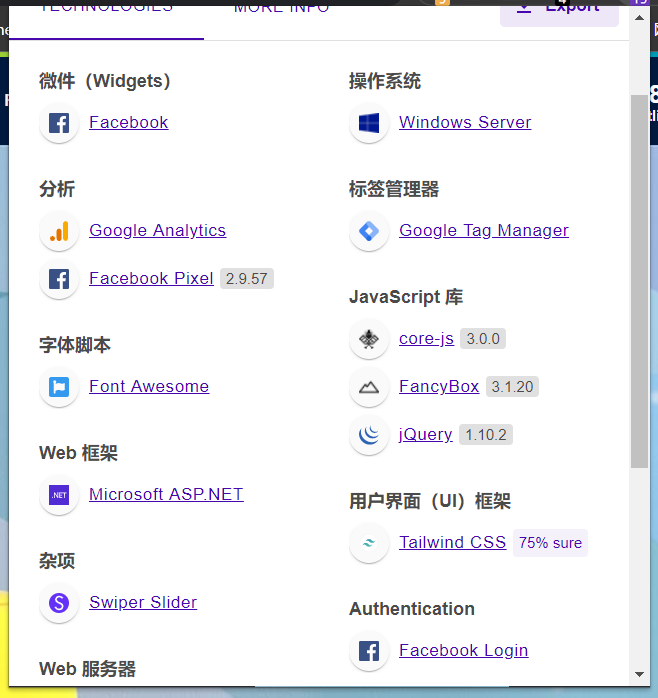Click the jQuery version 1.10.2 badge
This screenshot has width=658, height=698.
(x=486, y=434)
